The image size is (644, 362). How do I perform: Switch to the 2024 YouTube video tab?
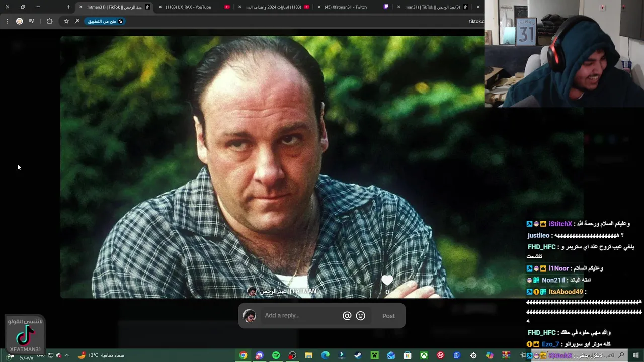(x=274, y=7)
